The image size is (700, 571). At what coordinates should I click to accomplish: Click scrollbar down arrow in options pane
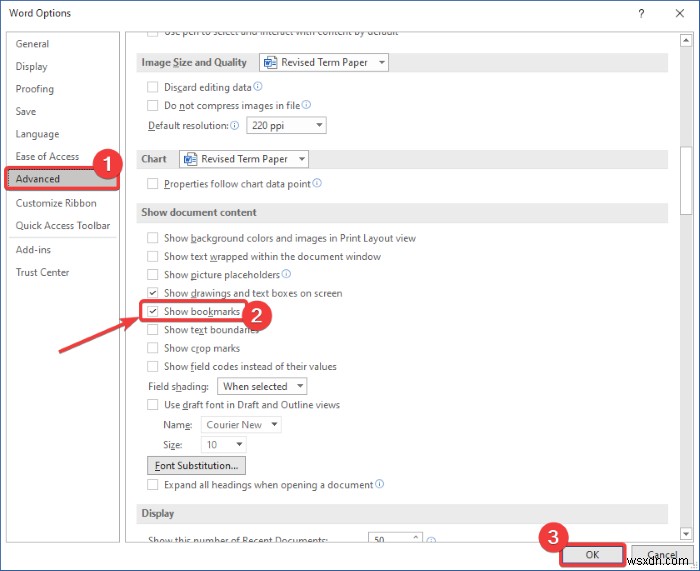pyautogui.click(x=686, y=533)
